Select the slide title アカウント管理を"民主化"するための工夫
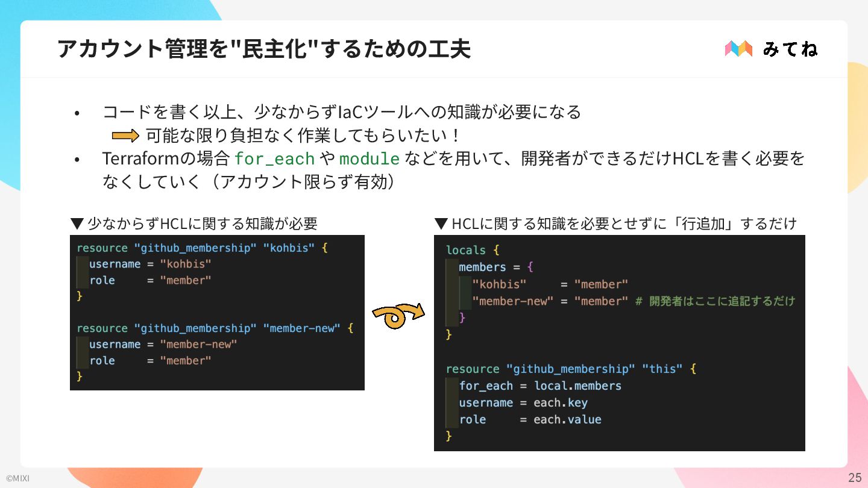 [264, 49]
